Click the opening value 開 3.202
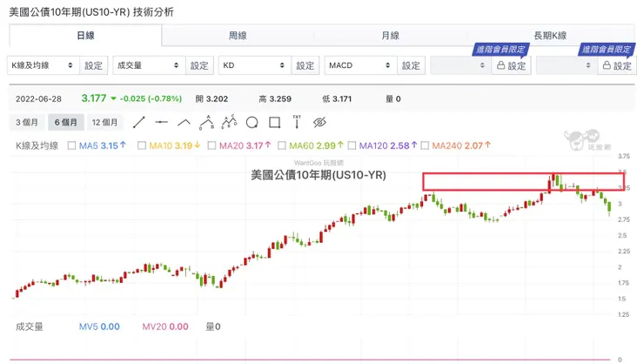644x364 pixels. 211,99
